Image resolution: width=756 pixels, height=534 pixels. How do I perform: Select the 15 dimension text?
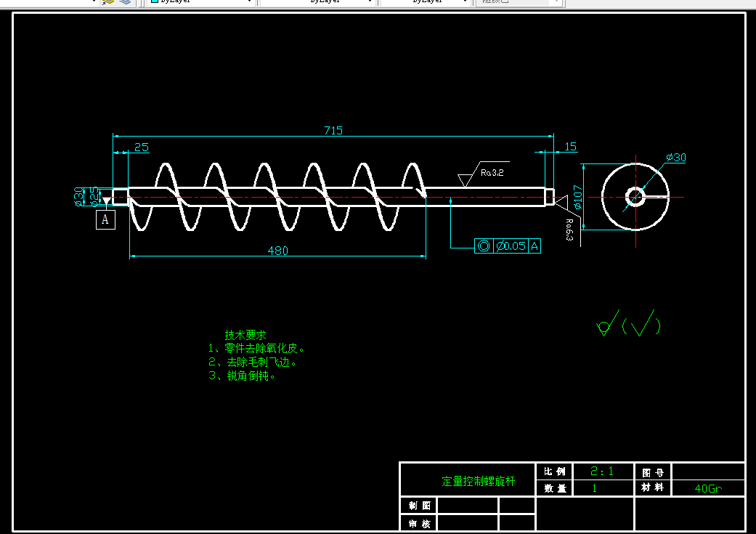point(570,147)
